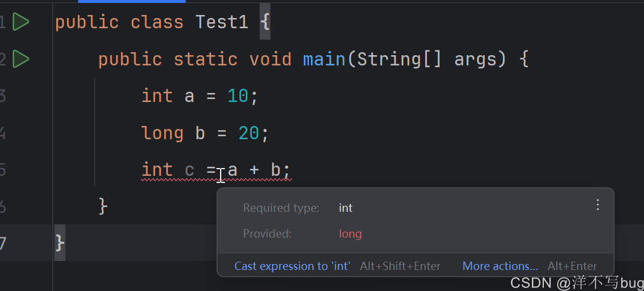
Task: Click the 'static' keyword on line 2
Action: (x=205, y=59)
